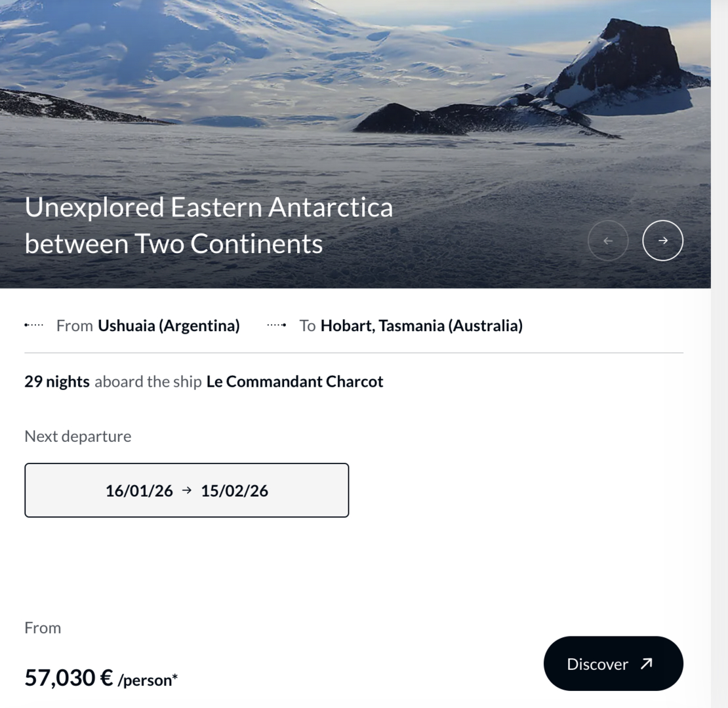Click the diagonal arrow in Discover button
This screenshot has height=708, width=728.
646,664
